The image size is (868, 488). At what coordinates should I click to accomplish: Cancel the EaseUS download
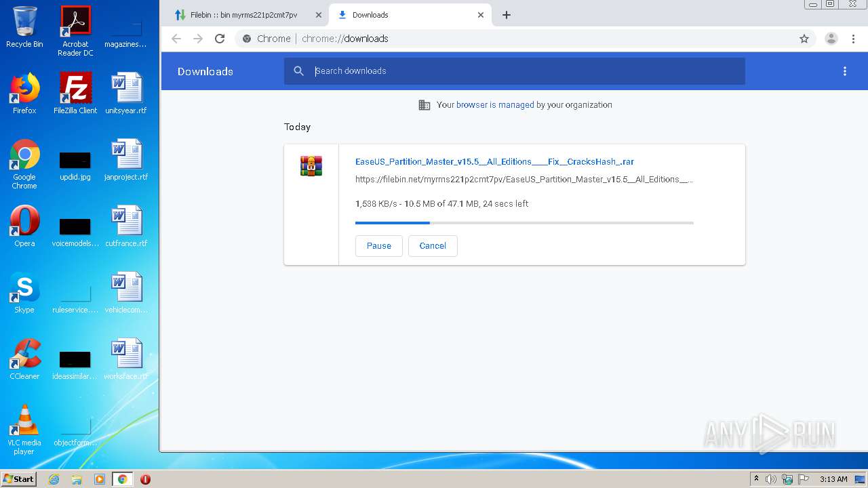click(x=433, y=246)
